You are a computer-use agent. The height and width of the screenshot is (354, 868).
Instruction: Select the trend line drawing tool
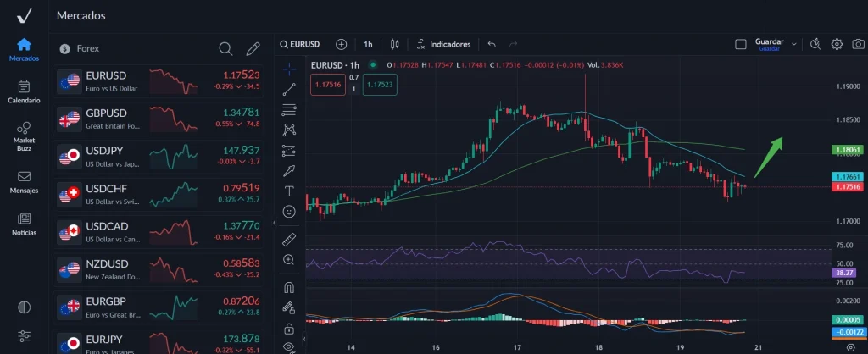coord(290,88)
